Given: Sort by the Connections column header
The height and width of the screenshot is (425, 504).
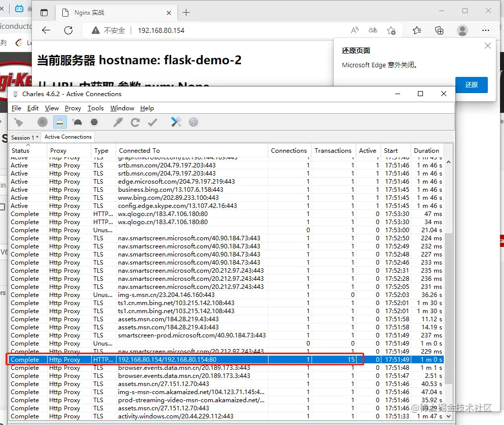Looking at the screenshot, I should 289,151.
